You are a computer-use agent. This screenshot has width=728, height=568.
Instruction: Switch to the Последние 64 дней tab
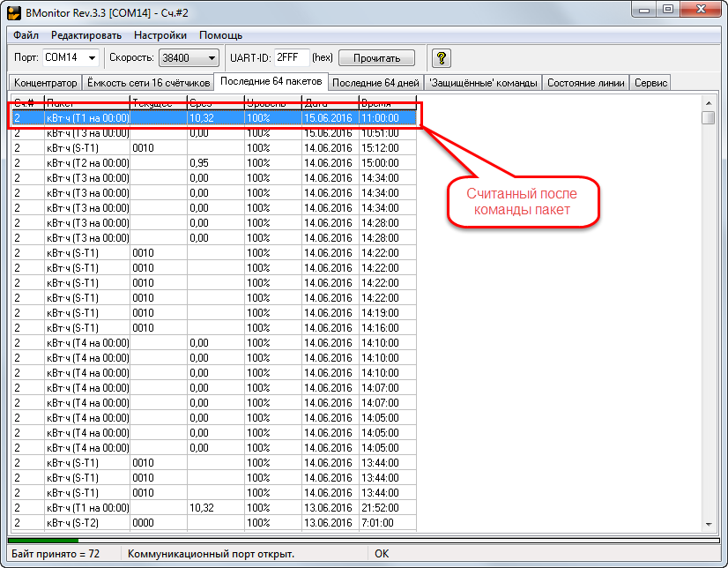375,83
